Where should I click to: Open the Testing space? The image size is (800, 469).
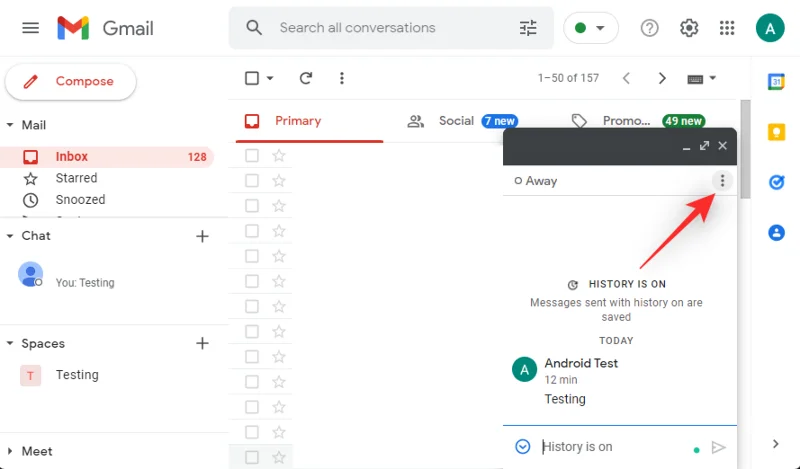click(x=77, y=375)
